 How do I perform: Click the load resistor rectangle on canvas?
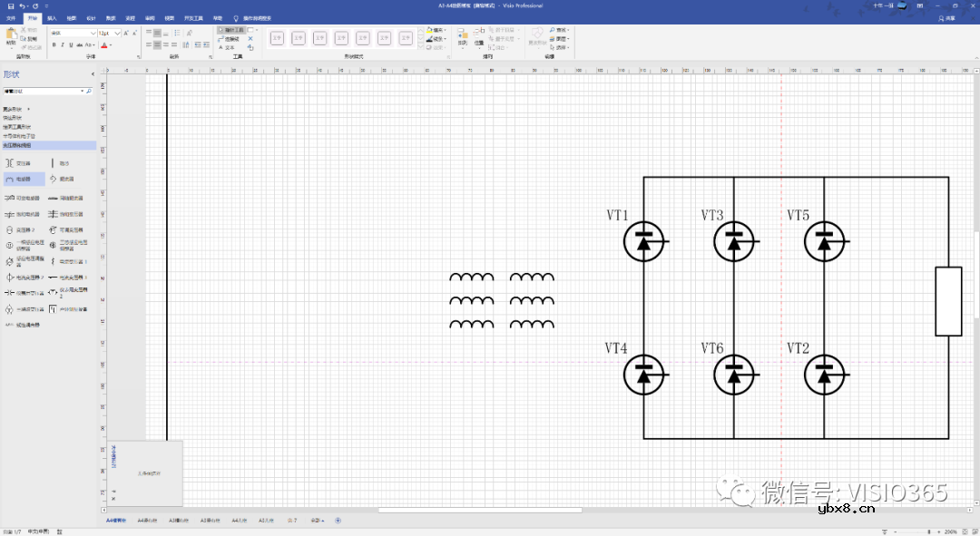948,302
